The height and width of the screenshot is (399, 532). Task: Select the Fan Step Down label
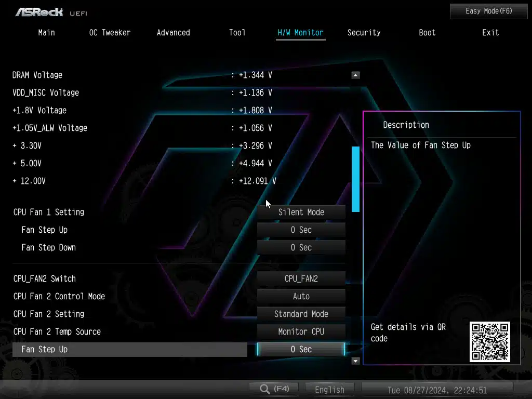click(48, 248)
